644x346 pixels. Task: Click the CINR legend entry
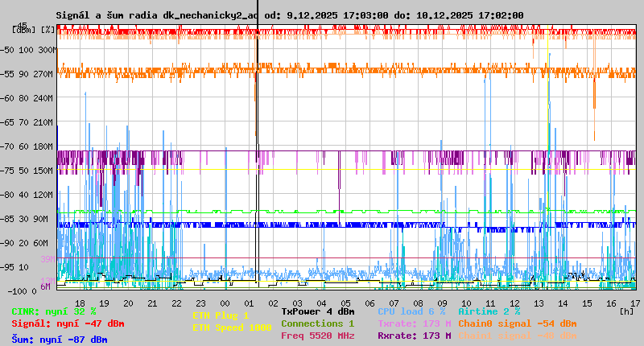(x=54, y=311)
